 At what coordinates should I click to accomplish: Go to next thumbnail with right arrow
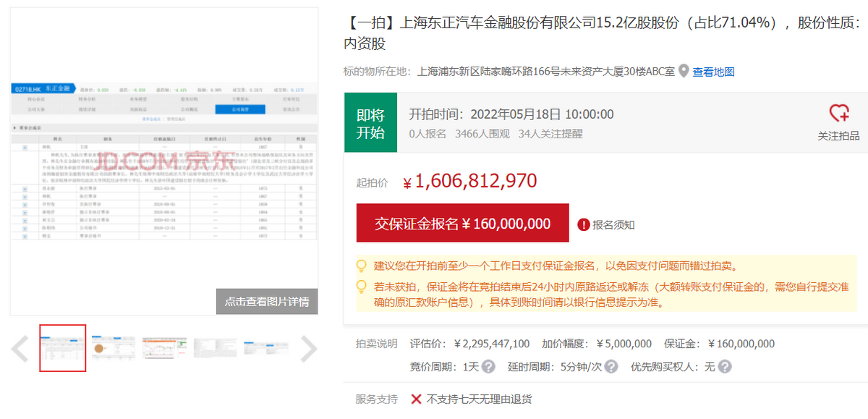[x=309, y=349]
